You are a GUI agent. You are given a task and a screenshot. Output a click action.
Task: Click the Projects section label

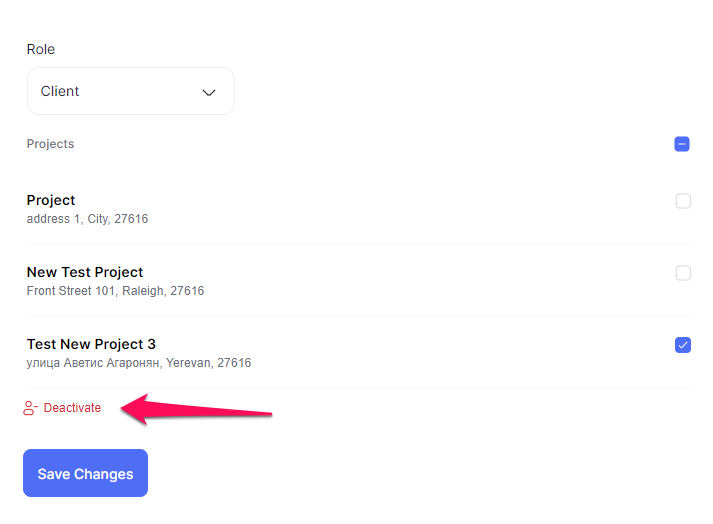pos(50,144)
